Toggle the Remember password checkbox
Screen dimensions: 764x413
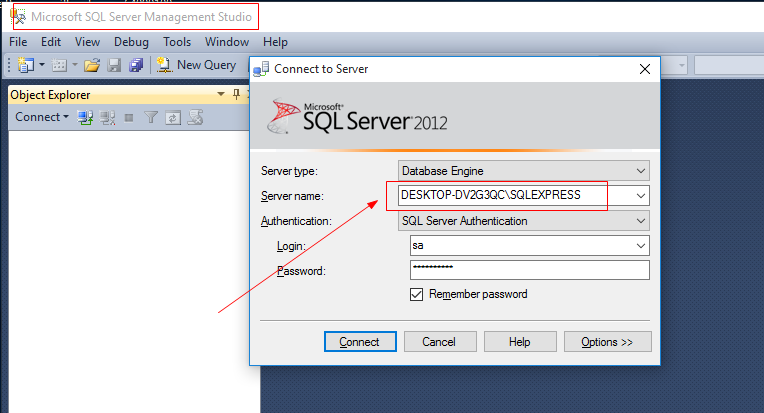point(416,295)
